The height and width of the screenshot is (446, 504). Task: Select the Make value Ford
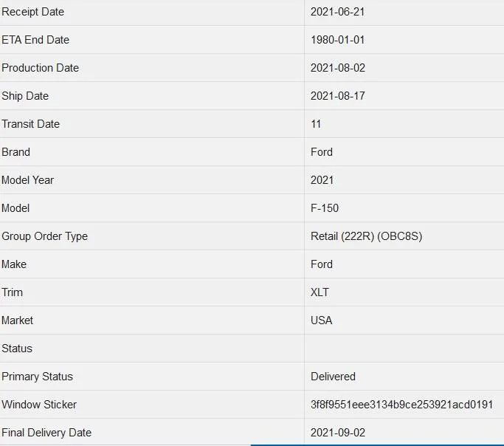(x=322, y=264)
